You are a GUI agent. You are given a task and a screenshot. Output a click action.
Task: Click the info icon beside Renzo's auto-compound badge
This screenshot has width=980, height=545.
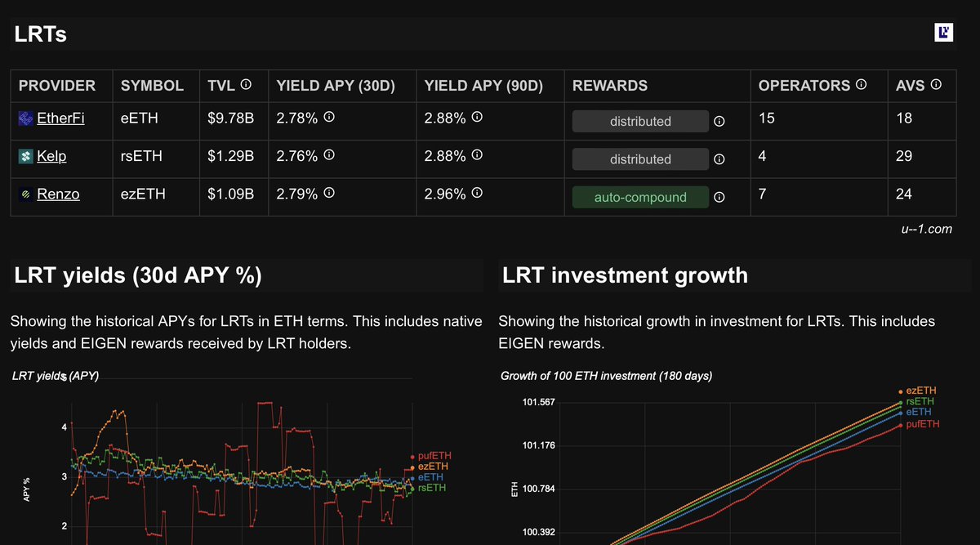(x=719, y=197)
